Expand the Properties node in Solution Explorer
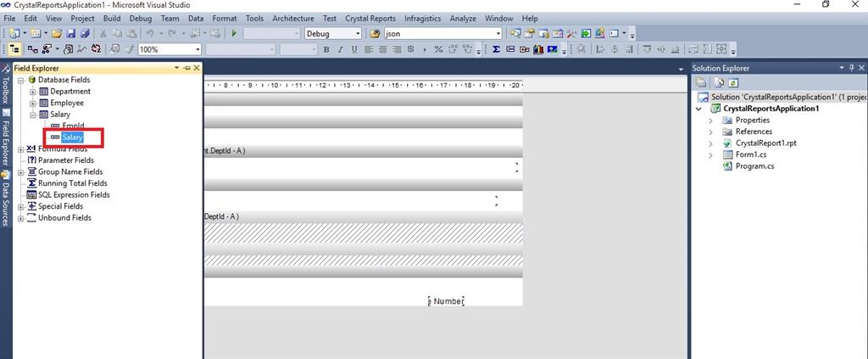Viewport: 868px width, 359px height. click(711, 121)
